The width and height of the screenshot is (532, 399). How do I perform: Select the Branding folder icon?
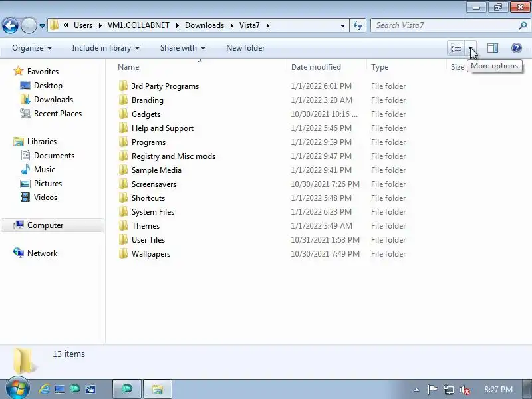(124, 100)
